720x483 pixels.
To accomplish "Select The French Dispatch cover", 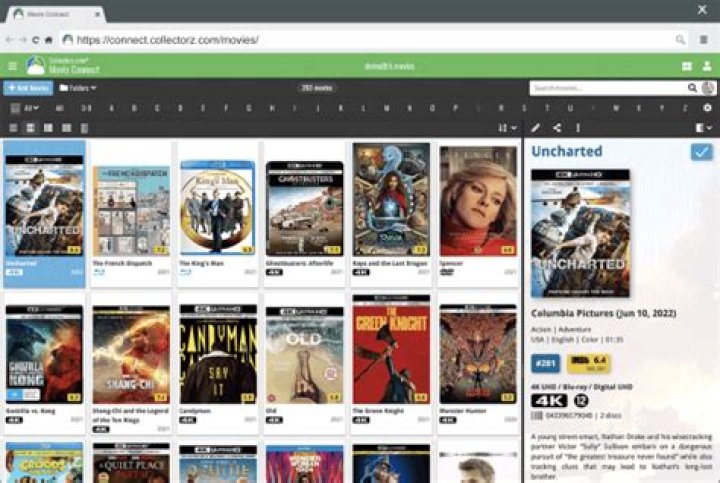I will coord(131,211).
